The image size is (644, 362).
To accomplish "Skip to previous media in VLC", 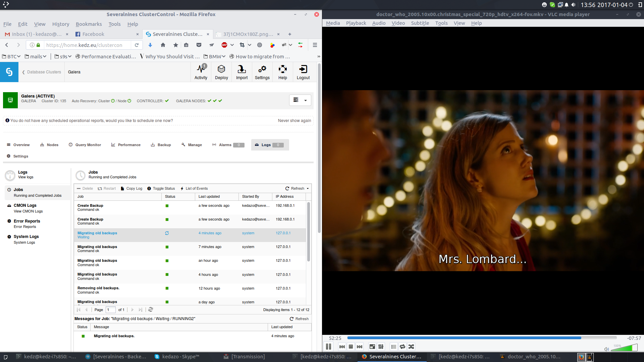I will click(x=342, y=347).
